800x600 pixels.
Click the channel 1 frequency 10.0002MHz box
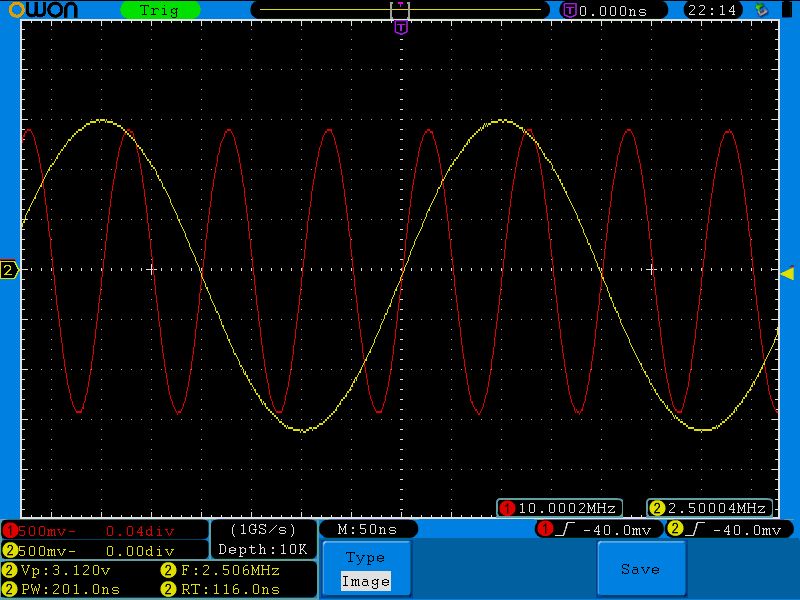pos(560,508)
